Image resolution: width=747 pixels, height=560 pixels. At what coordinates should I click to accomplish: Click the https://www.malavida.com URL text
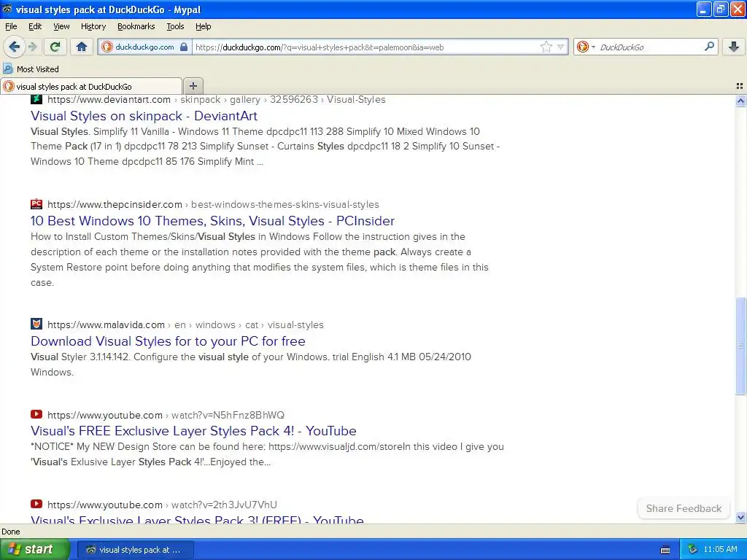point(106,324)
